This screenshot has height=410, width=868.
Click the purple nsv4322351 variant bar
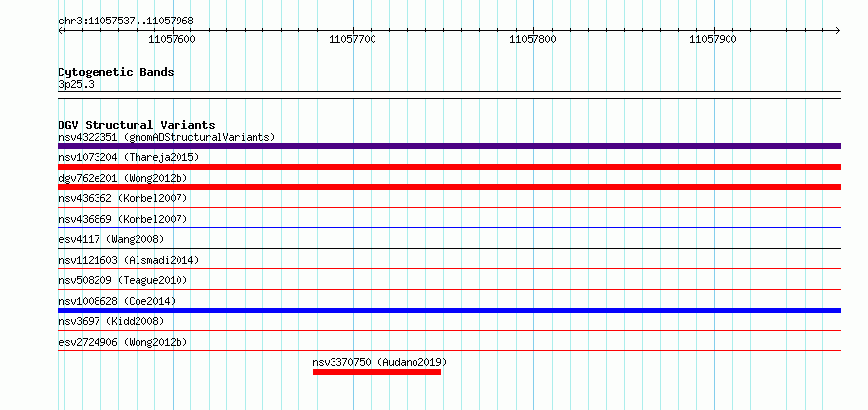pos(449,146)
